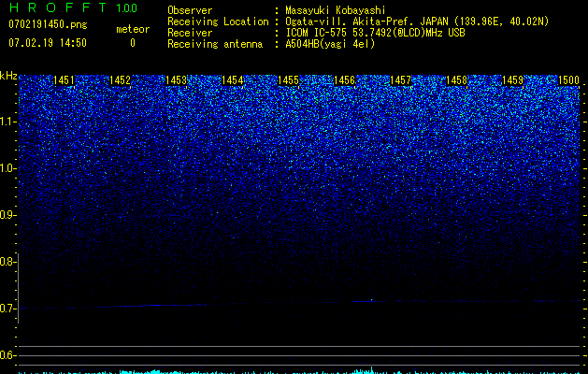Click the 1458 time marker
Screen dimensions: 588x374
tap(457, 80)
